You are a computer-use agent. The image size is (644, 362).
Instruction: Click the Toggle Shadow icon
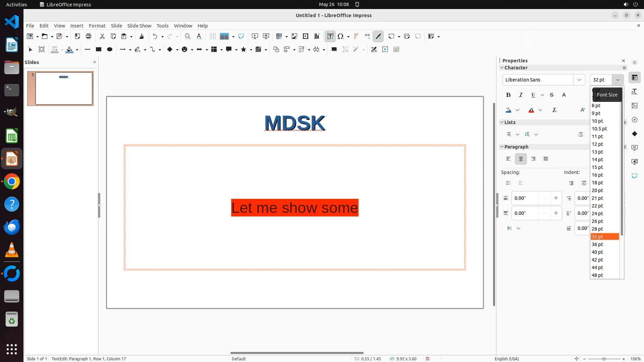[x=334, y=50]
